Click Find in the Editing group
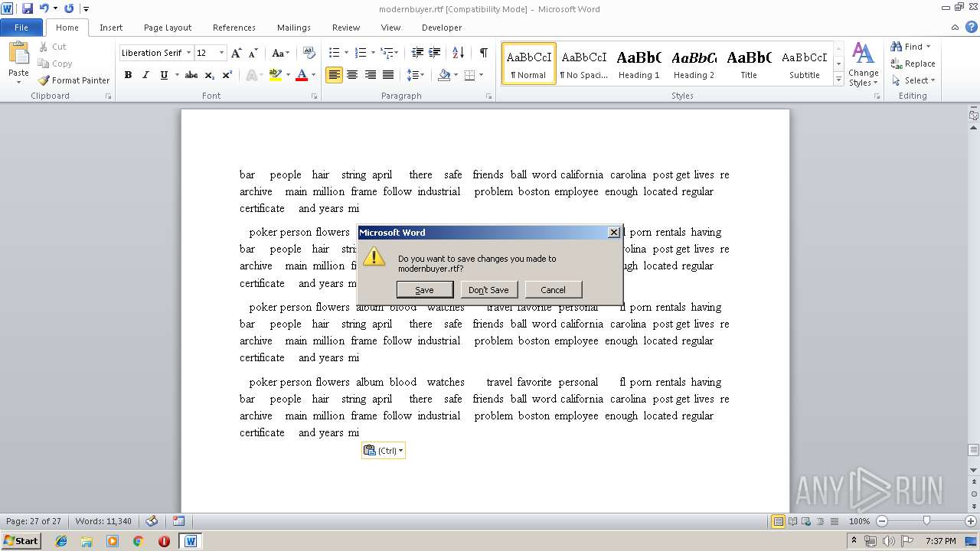The width and height of the screenshot is (980, 551). (x=911, y=47)
